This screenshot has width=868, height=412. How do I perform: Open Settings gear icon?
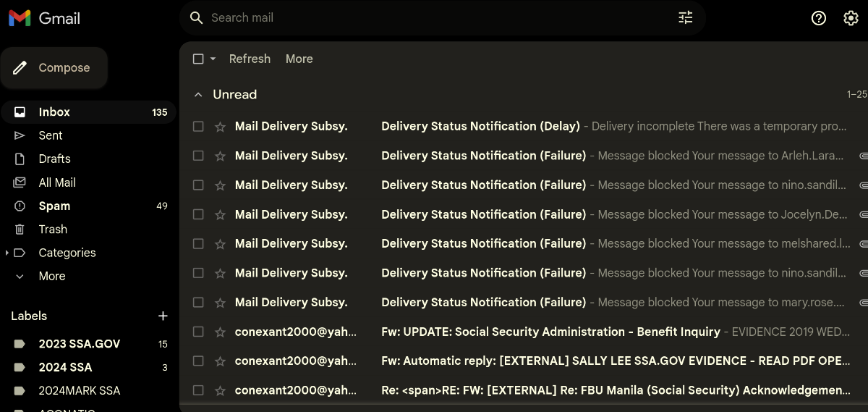(x=851, y=18)
